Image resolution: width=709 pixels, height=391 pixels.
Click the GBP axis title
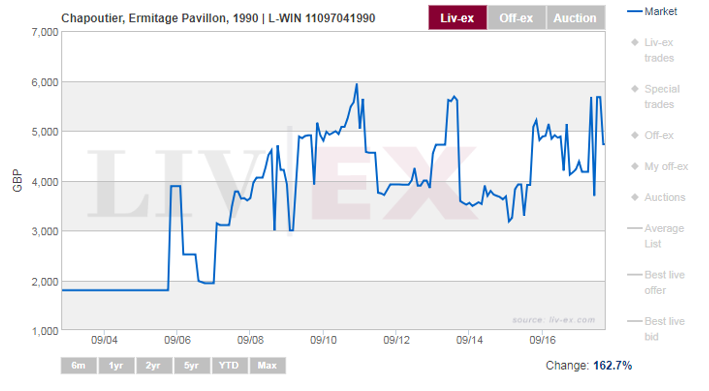[17, 181]
